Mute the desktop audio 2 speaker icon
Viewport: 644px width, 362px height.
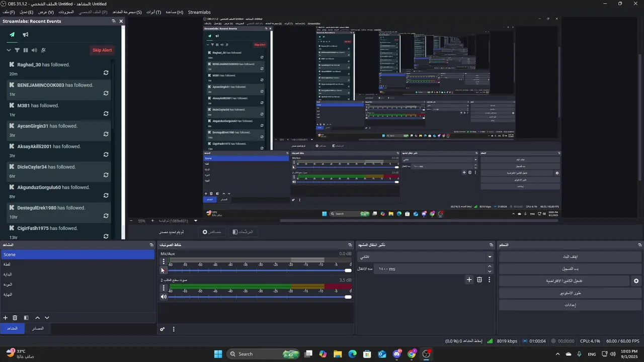click(x=164, y=297)
